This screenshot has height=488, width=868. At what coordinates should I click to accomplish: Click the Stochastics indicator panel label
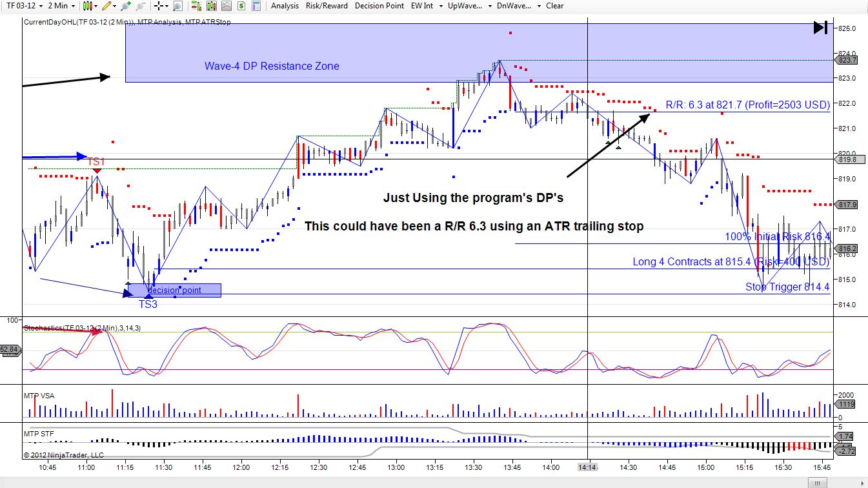(x=82, y=328)
